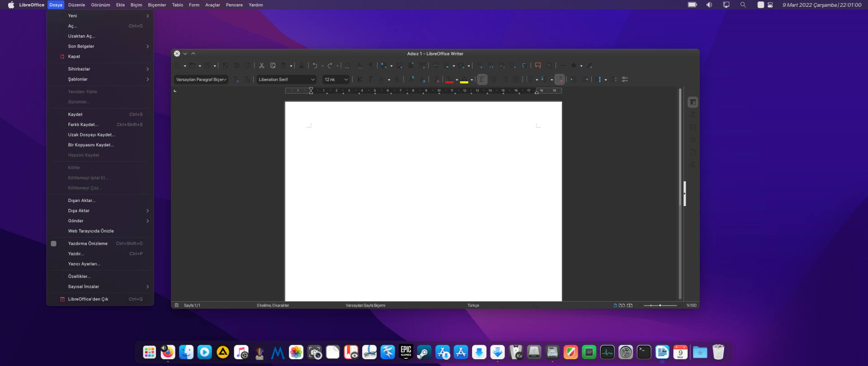This screenshot has width=868, height=366.
Task: Click the Increase Indent icon
Action: 573,80
